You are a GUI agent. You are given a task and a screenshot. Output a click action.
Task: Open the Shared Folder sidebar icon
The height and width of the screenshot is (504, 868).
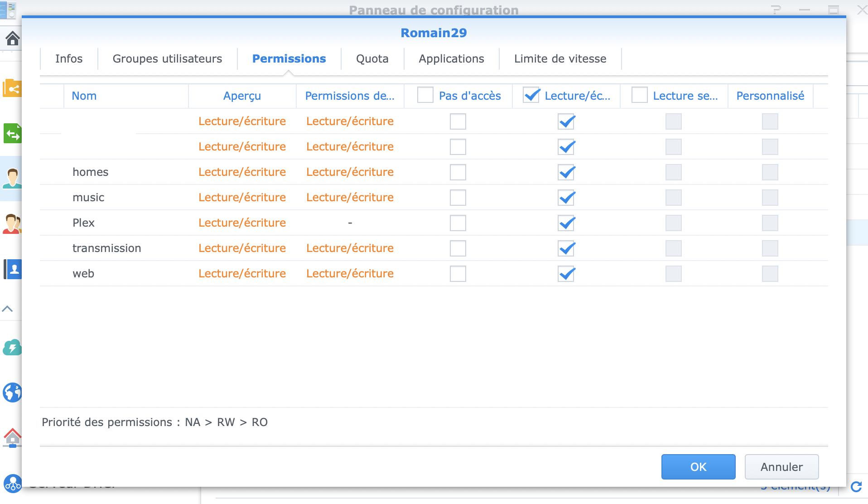[x=12, y=88]
